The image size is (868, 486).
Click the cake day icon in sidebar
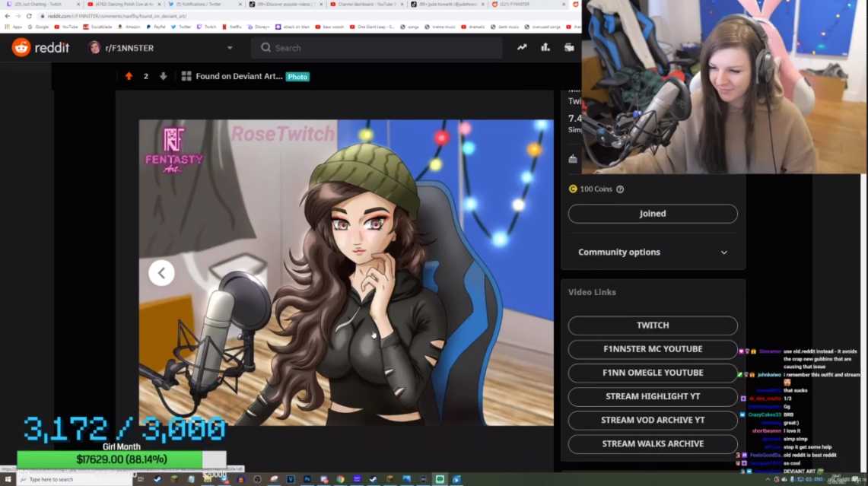tap(573, 160)
